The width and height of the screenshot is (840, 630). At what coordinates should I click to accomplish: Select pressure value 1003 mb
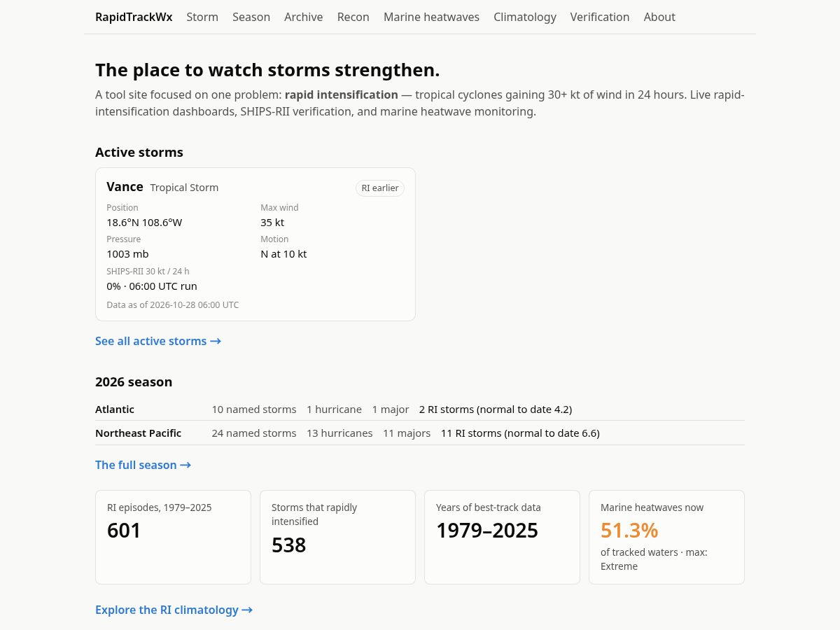(x=127, y=254)
